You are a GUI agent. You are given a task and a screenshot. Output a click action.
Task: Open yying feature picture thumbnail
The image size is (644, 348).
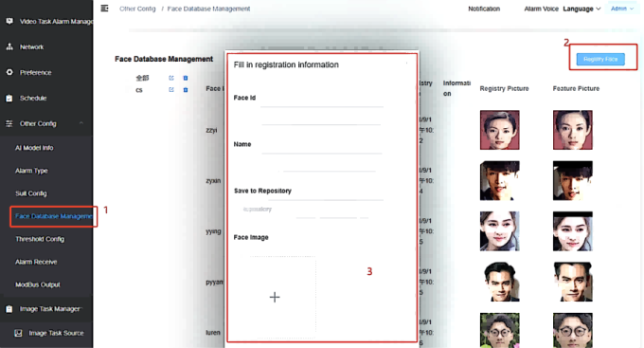click(573, 231)
